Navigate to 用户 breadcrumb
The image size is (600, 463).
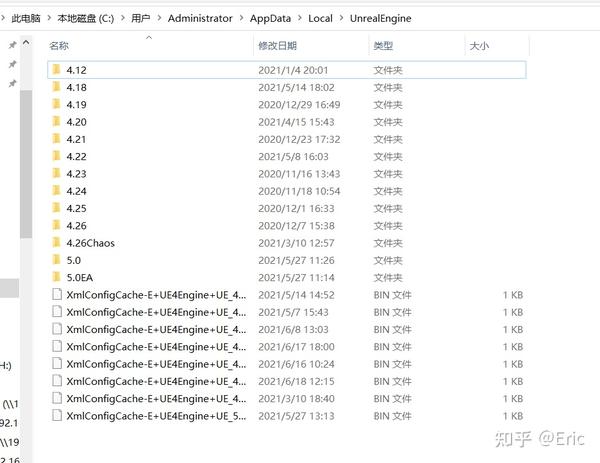(x=140, y=18)
